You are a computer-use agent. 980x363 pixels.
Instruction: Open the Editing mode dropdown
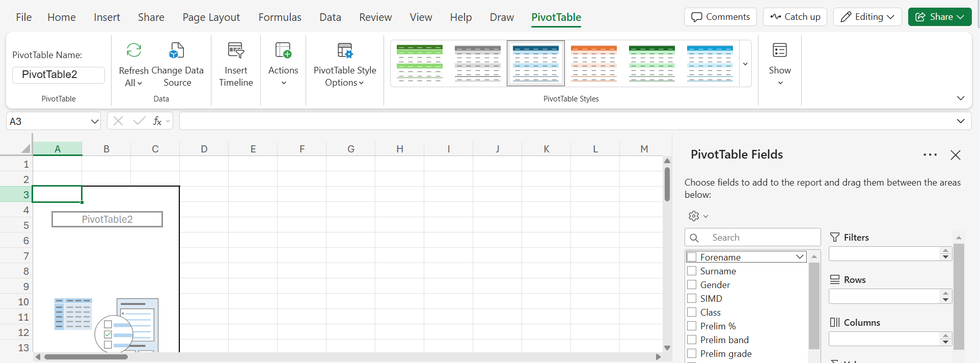(x=867, y=17)
